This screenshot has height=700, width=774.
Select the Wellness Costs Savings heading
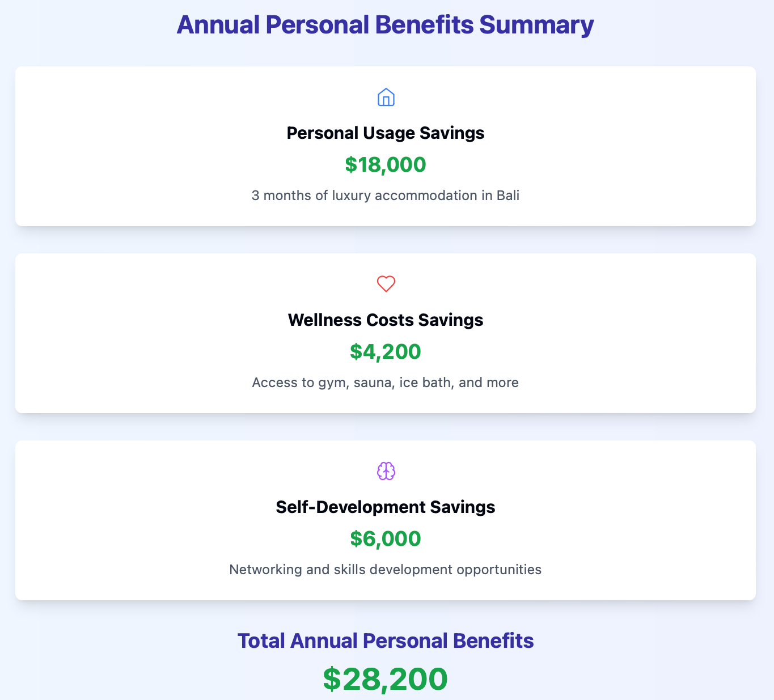point(386,320)
